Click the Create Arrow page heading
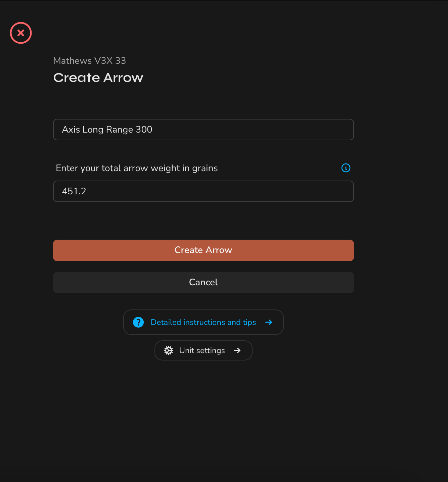The height and width of the screenshot is (482, 448). [98, 78]
